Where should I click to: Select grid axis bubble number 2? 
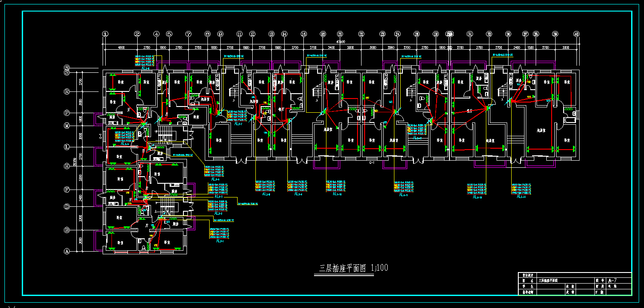(x=137, y=34)
